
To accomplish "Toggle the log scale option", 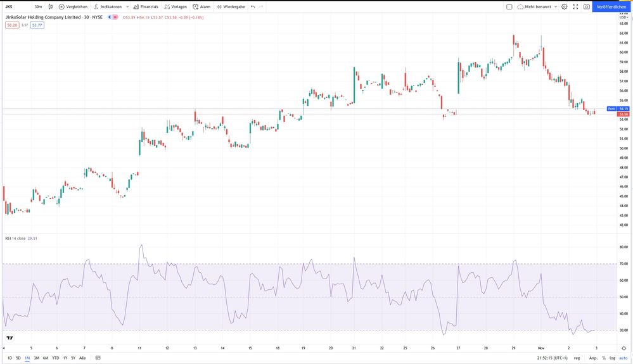I will pos(612,358).
